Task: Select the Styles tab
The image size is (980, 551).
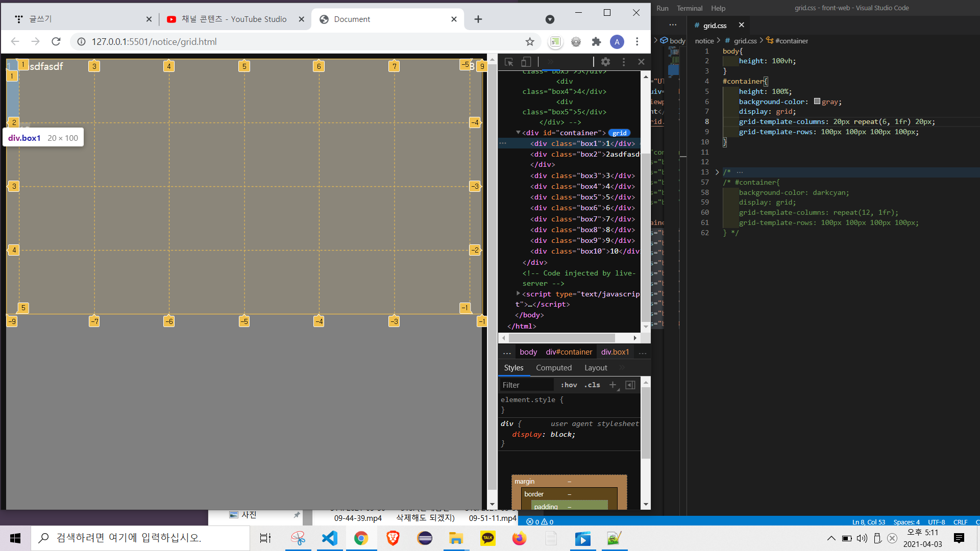Action: [x=513, y=368]
